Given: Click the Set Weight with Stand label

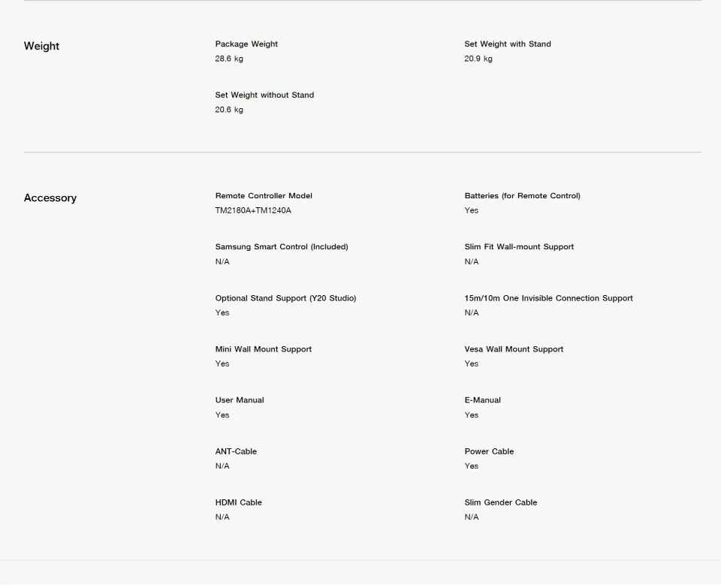Looking at the screenshot, I should (507, 44).
